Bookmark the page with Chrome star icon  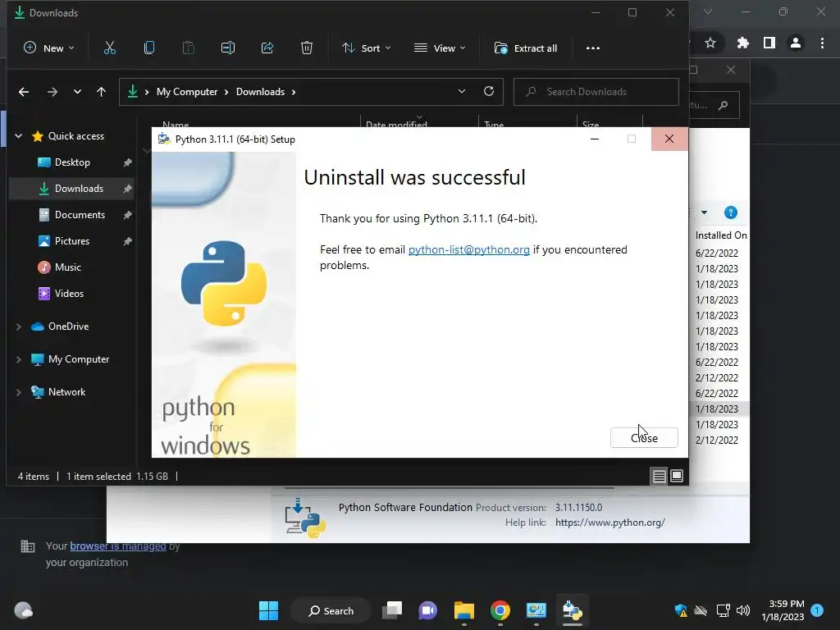click(x=710, y=43)
